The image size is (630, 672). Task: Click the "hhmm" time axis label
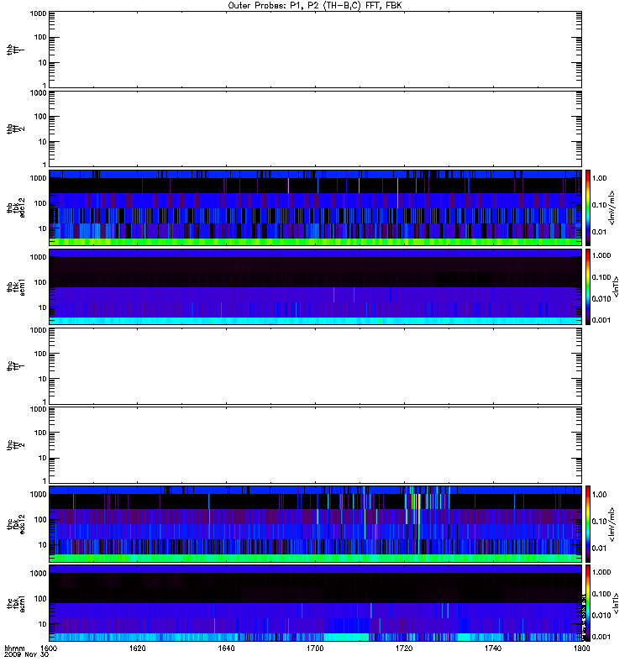click(14, 648)
